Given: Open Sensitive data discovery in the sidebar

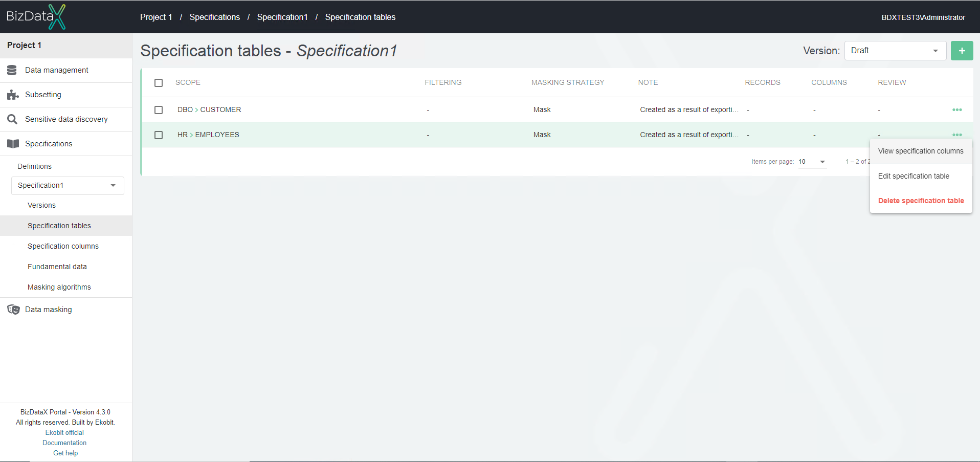Looking at the screenshot, I should pyautogui.click(x=66, y=119).
